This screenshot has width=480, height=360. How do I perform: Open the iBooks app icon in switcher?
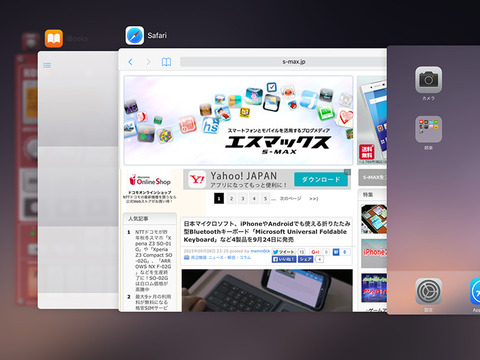[54, 39]
